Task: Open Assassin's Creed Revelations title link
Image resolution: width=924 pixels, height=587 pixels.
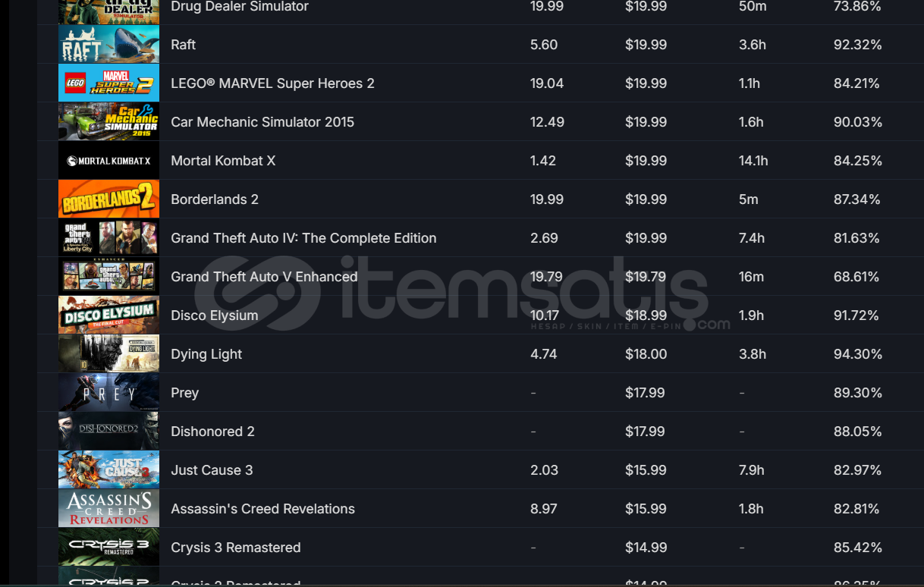Action: click(262, 509)
